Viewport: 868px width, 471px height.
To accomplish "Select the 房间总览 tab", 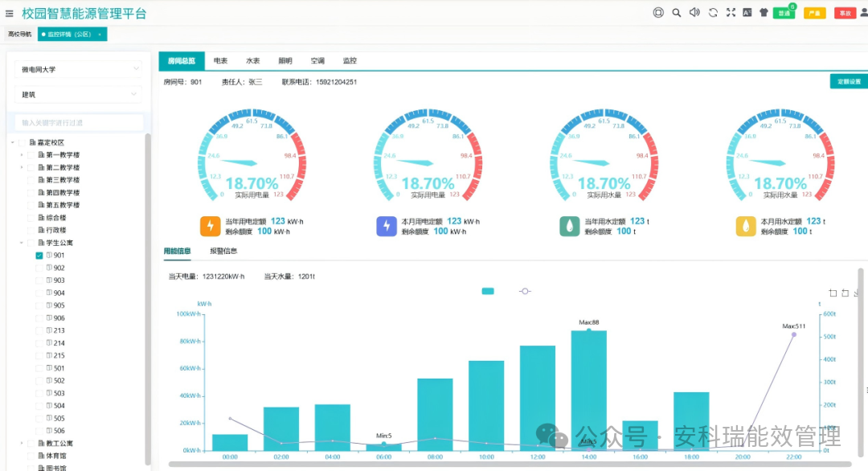I will [182, 61].
